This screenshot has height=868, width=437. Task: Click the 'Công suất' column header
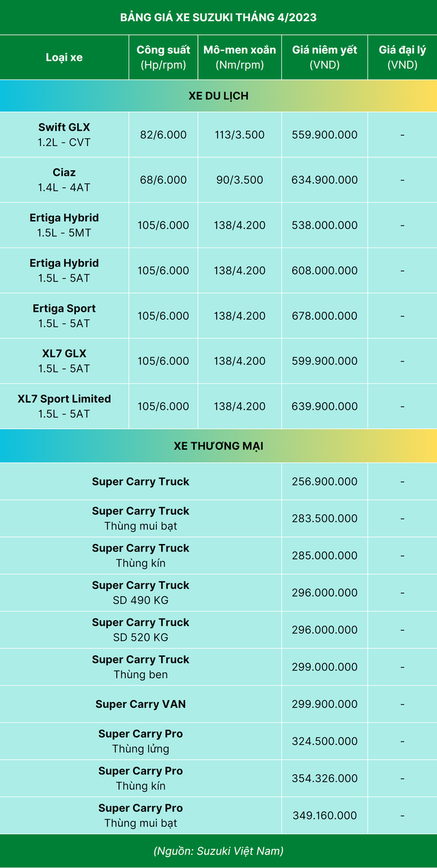[x=163, y=57]
